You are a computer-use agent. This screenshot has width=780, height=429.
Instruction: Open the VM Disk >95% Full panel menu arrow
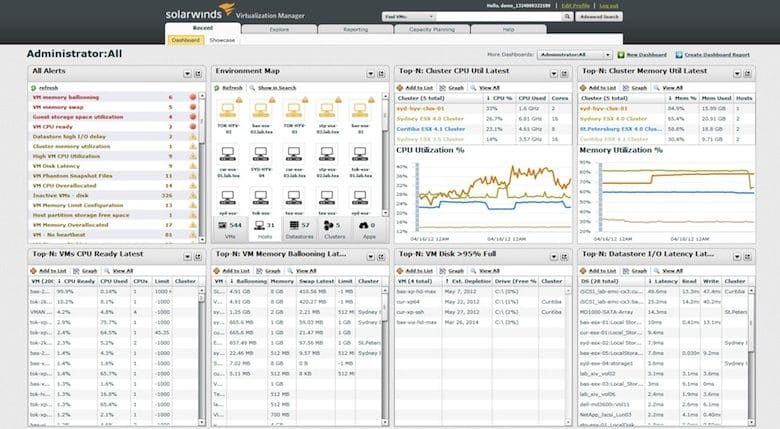click(554, 257)
